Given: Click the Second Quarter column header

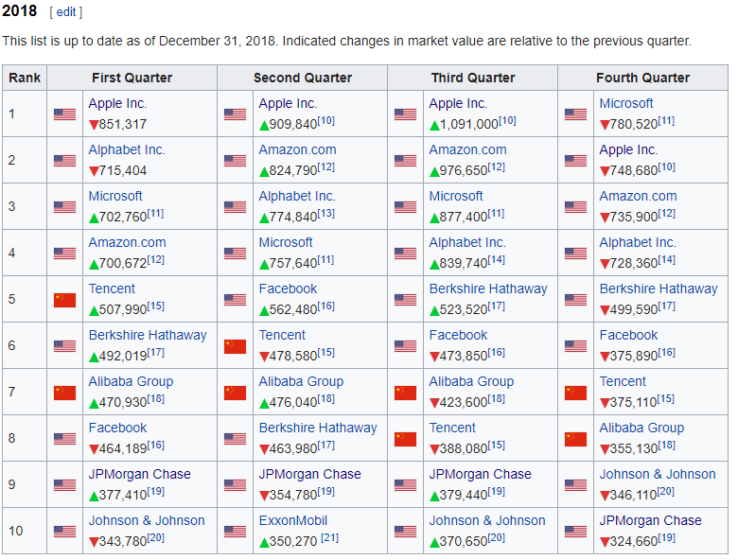Looking at the screenshot, I should [x=302, y=78].
